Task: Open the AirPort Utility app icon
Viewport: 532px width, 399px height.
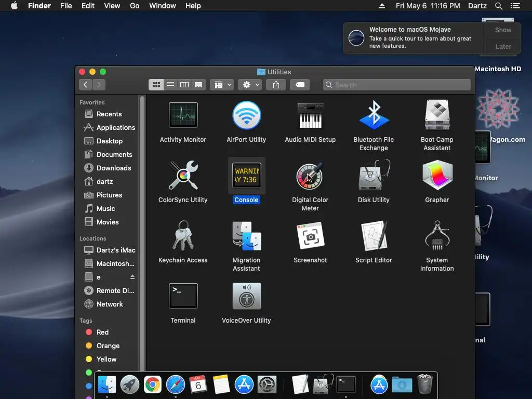Action: click(247, 115)
